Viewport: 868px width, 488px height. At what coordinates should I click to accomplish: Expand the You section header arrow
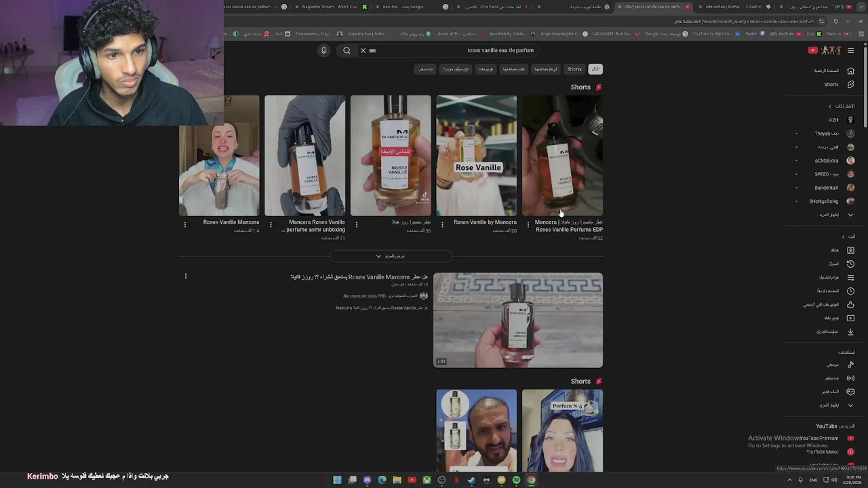(x=843, y=237)
